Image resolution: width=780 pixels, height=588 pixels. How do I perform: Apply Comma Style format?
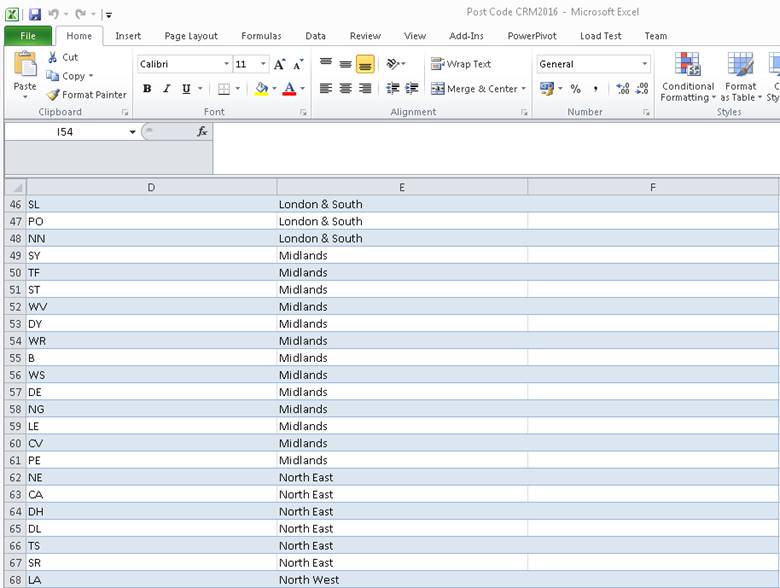(x=595, y=89)
